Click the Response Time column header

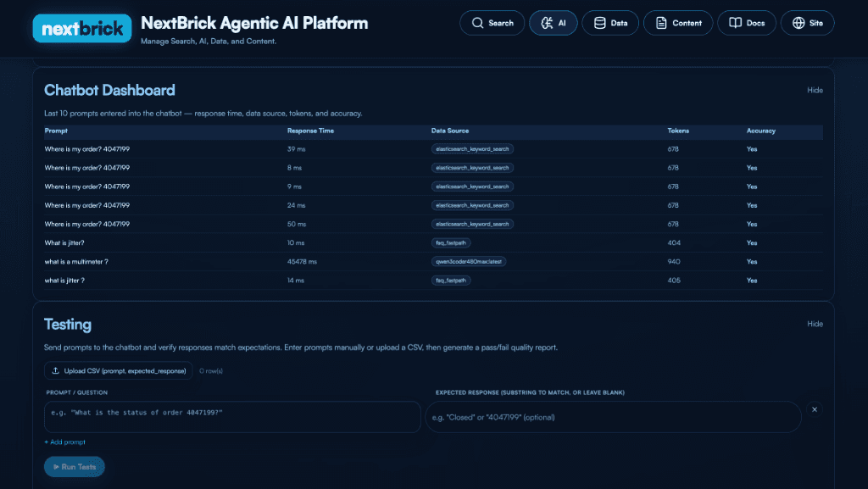[x=310, y=131]
